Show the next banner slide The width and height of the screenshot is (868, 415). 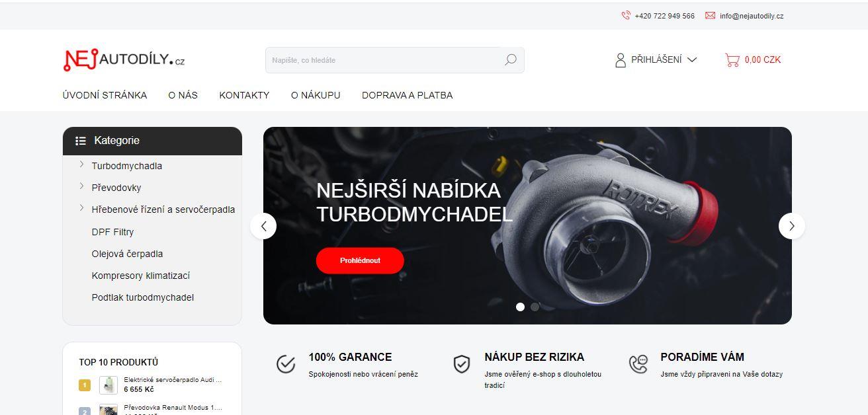click(792, 226)
